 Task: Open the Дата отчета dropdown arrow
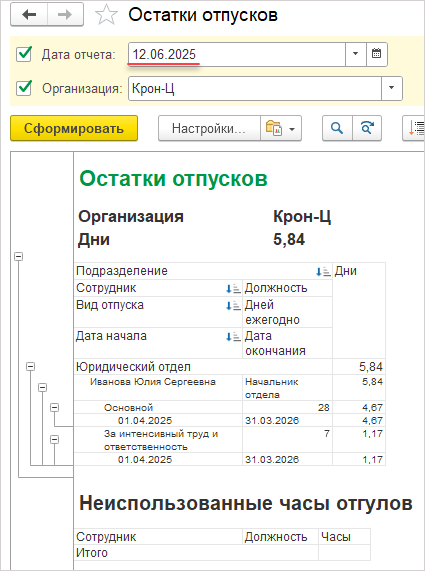tap(355, 54)
